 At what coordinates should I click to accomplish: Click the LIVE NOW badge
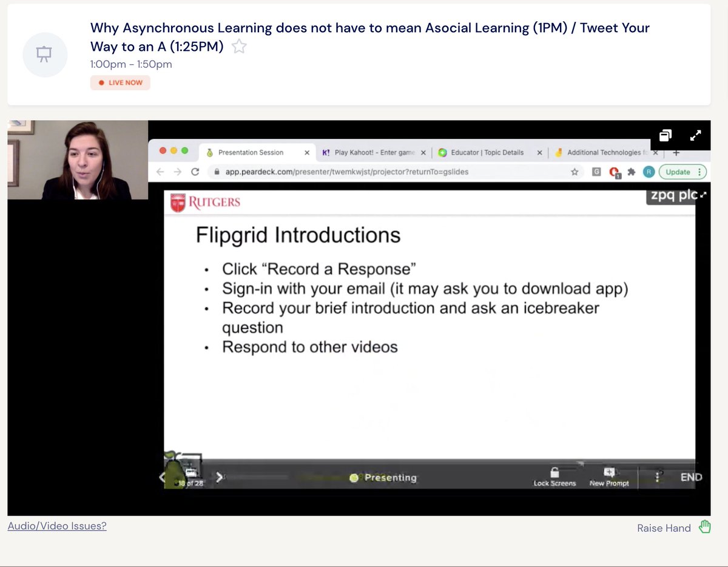tap(120, 82)
